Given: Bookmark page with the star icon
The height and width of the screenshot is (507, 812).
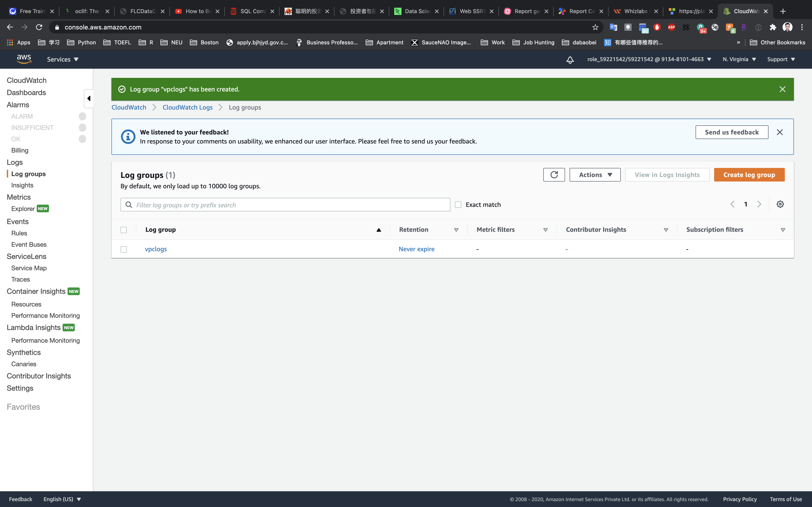Looking at the screenshot, I should [595, 27].
